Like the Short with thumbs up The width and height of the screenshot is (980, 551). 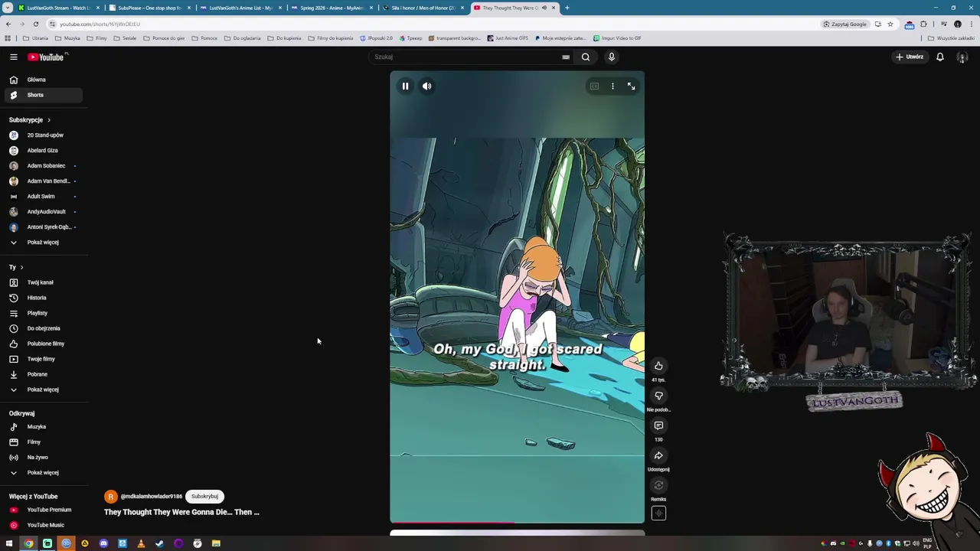[x=658, y=366]
